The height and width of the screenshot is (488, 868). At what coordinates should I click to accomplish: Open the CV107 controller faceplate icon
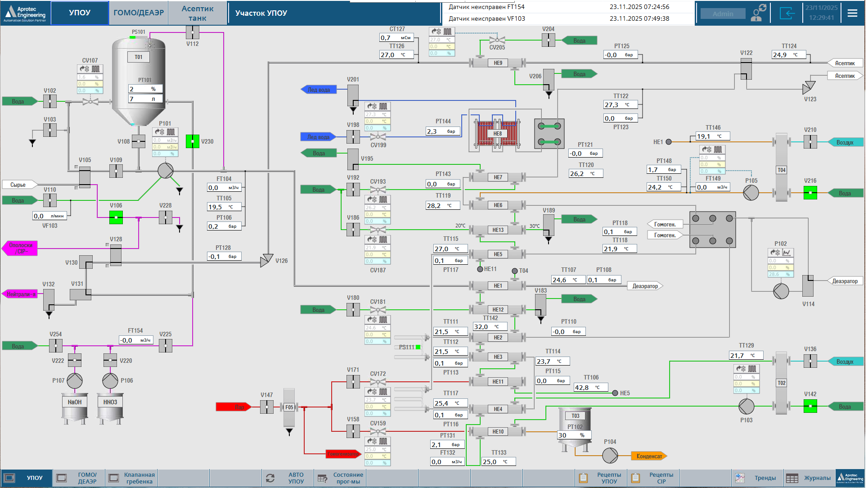[90, 69]
